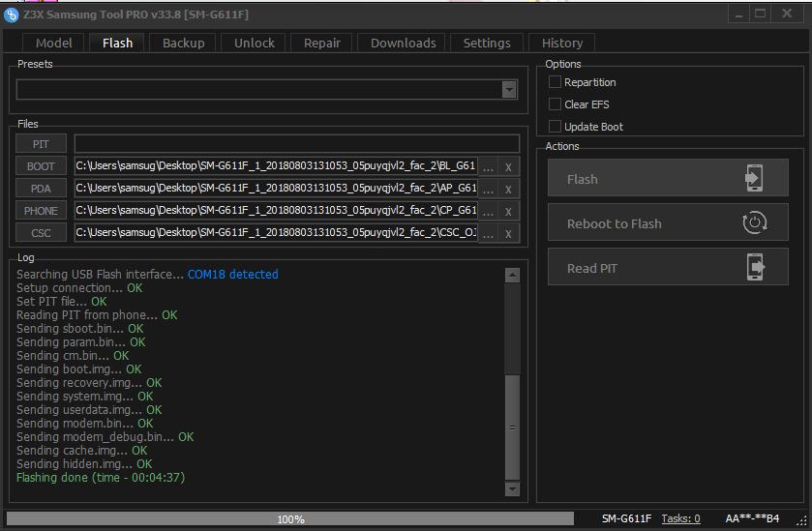Browse for PHONE file using ellipsis

pos(488,211)
